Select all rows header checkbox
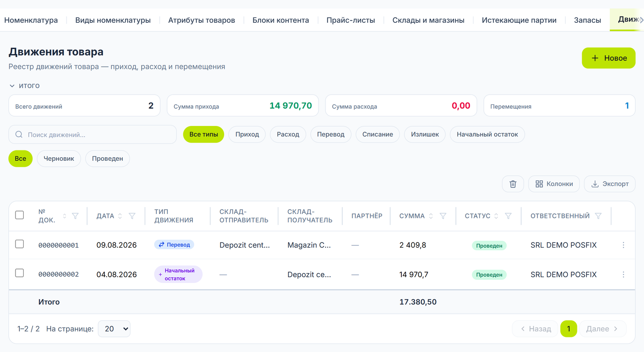Image resolution: width=644 pixels, height=352 pixels. [19, 215]
